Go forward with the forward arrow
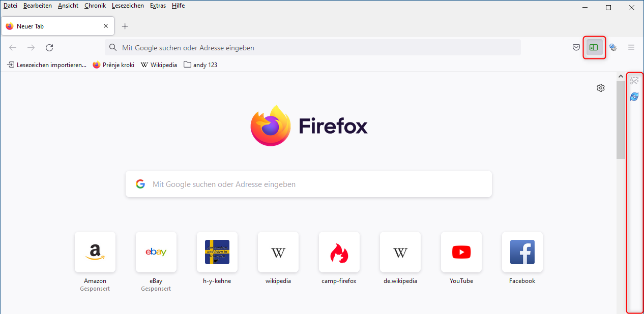The width and height of the screenshot is (644, 314). pos(31,47)
